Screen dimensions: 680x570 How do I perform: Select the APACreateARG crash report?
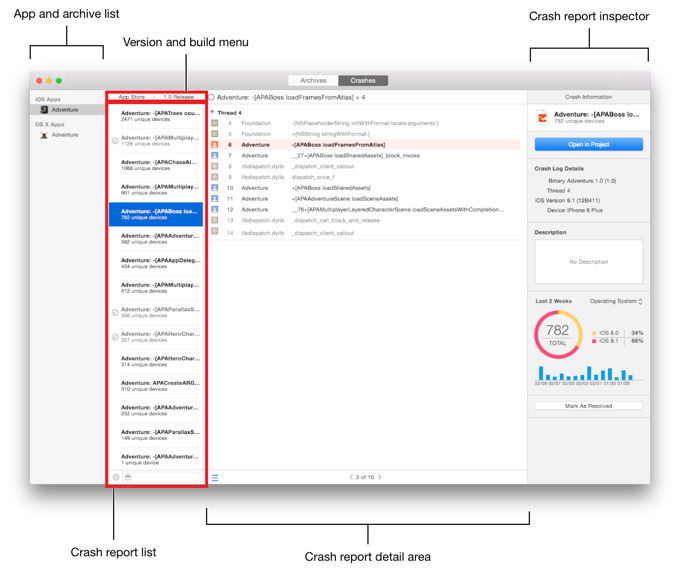tap(156, 386)
